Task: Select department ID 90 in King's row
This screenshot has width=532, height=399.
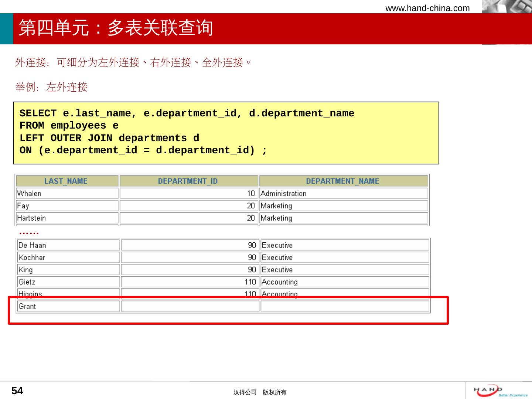Action: (190, 270)
